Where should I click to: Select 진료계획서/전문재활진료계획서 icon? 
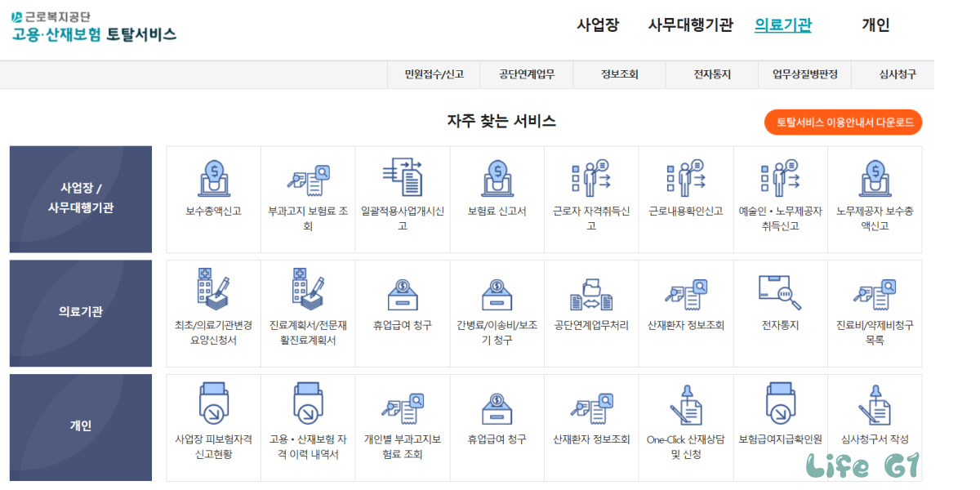coord(308,291)
